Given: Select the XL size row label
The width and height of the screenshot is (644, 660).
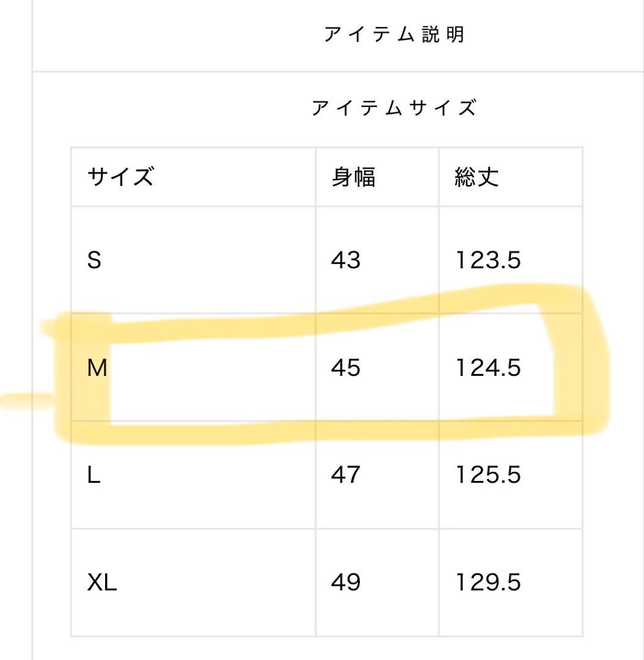Looking at the screenshot, I should pyautogui.click(x=102, y=582).
